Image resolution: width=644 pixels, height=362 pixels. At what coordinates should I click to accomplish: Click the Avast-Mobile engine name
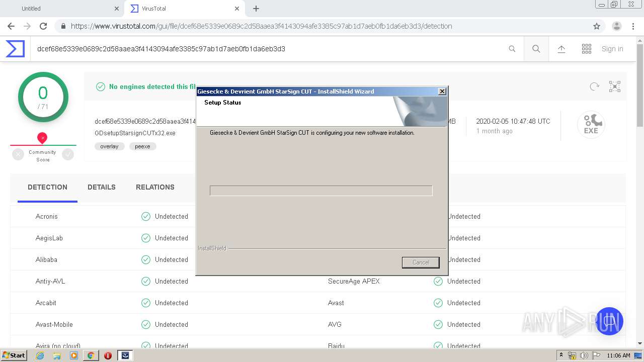tap(54, 324)
